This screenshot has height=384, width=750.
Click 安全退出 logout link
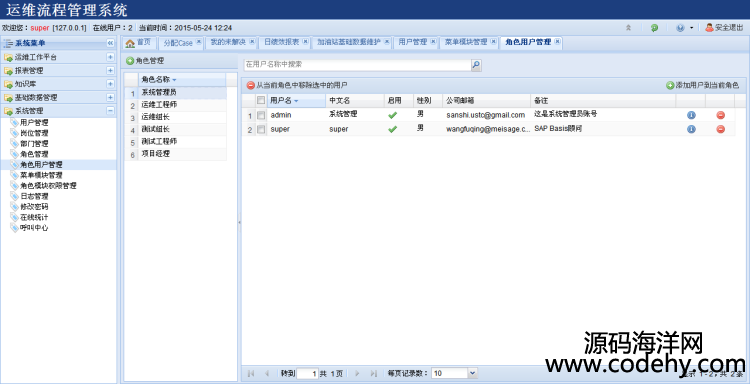point(724,28)
